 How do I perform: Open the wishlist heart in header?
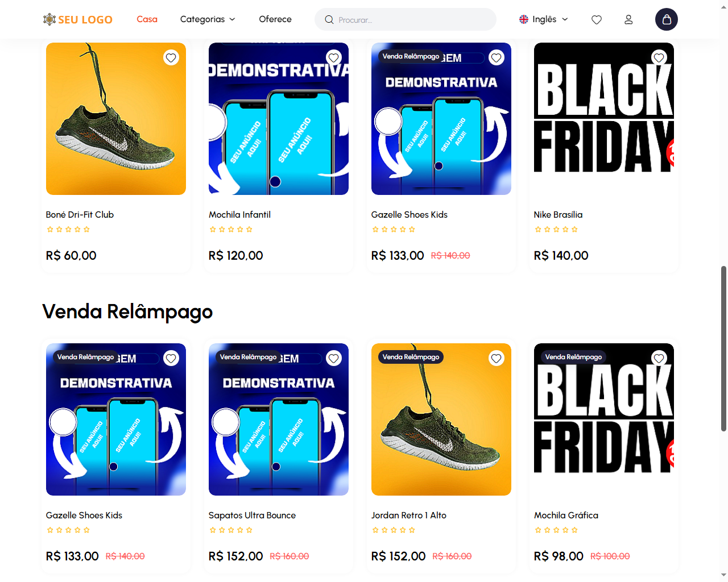(x=596, y=19)
